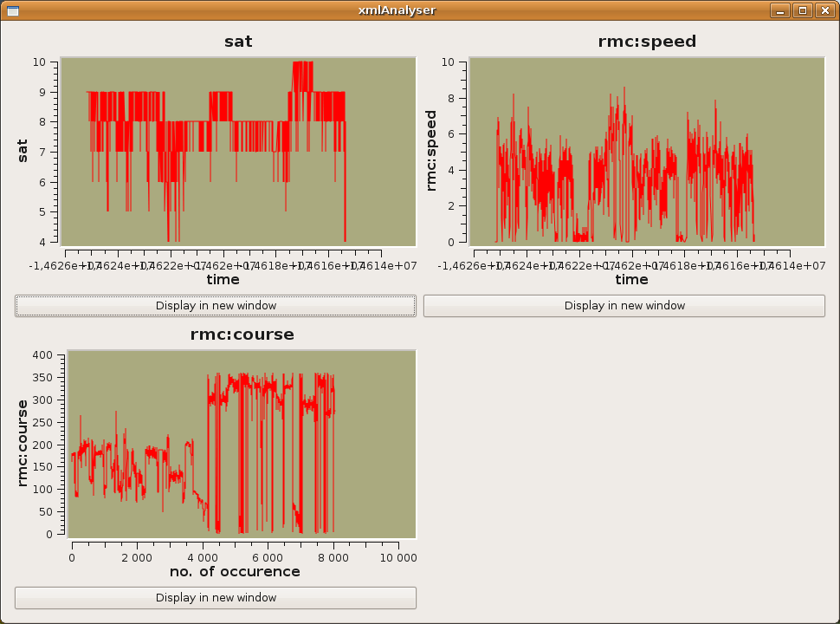
Task: Click 'Display in new window' under sat plot
Action: [x=216, y=306]
